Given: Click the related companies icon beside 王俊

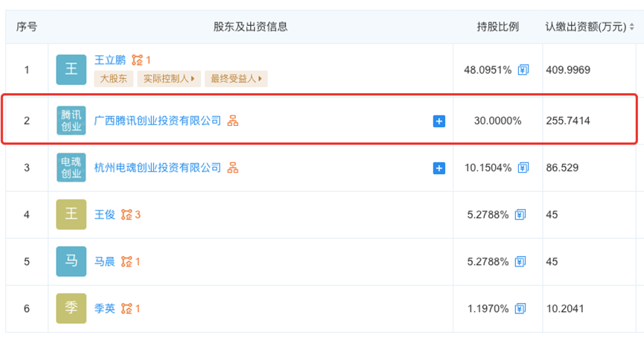Looking at the screenshot, I should pos(127,215).
